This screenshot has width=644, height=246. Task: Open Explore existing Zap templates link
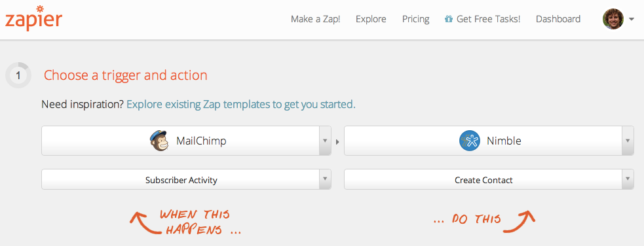point(241,104)
